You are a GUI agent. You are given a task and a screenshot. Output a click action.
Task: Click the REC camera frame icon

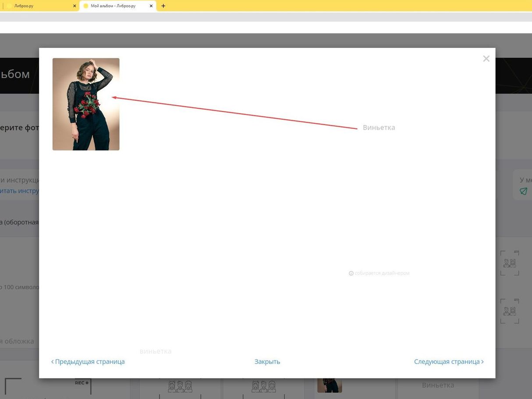82,383
